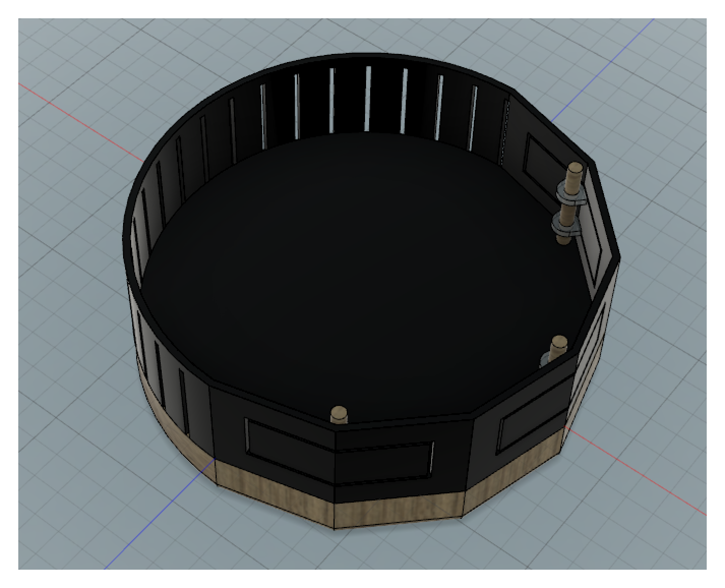Select the wooden peg without any washer

338,415
